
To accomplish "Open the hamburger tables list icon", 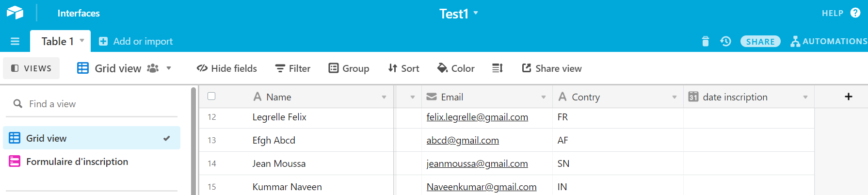I will click(15, 41).
